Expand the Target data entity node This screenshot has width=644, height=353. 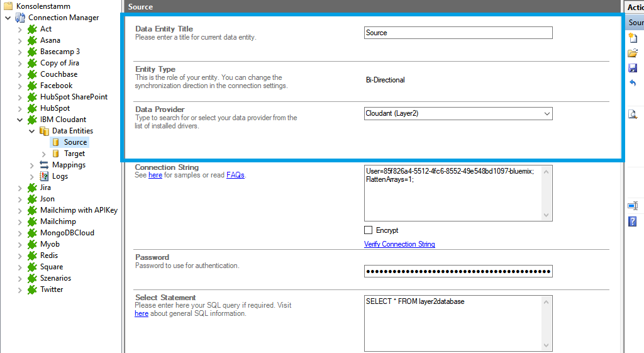point(43,154)
